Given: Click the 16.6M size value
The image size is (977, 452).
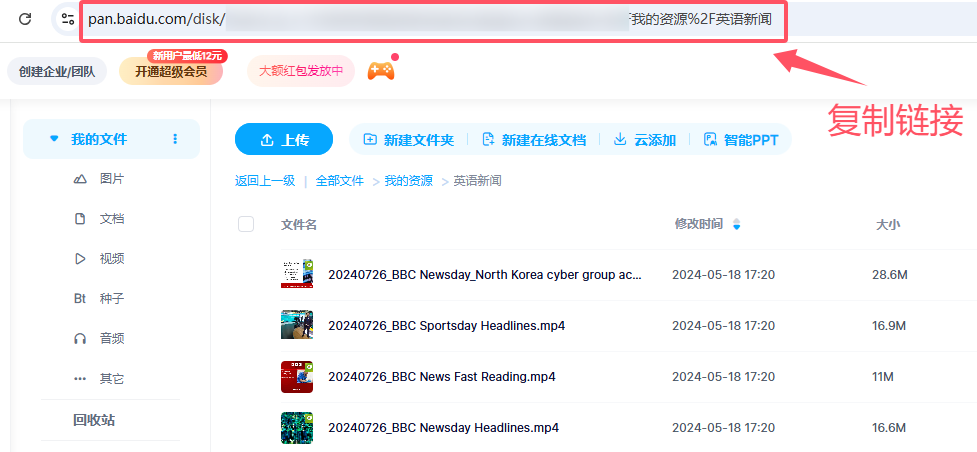Looking at the screenshot, I should point(889,428).
